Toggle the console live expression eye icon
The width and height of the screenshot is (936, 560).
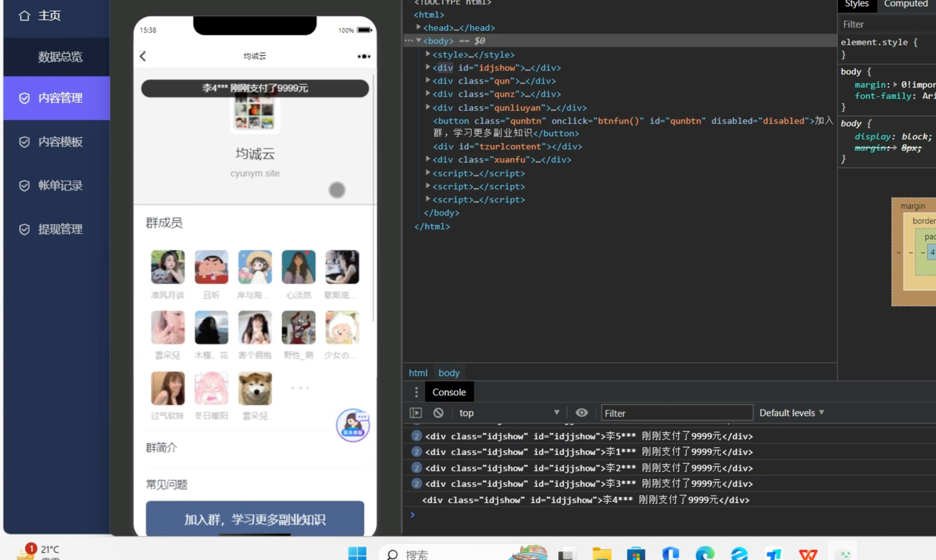pos(581,413)
